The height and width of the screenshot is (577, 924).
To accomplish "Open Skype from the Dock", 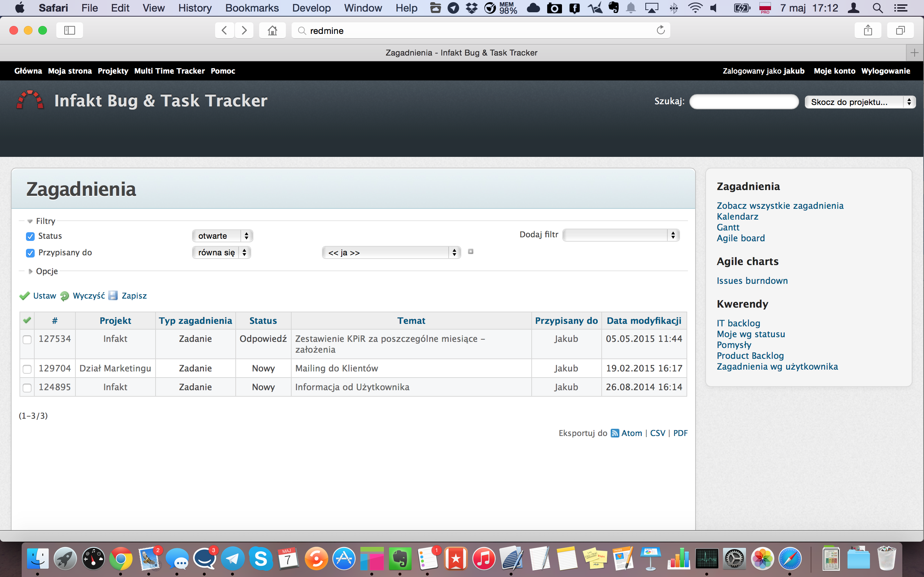I will click(x=261, y=559).
